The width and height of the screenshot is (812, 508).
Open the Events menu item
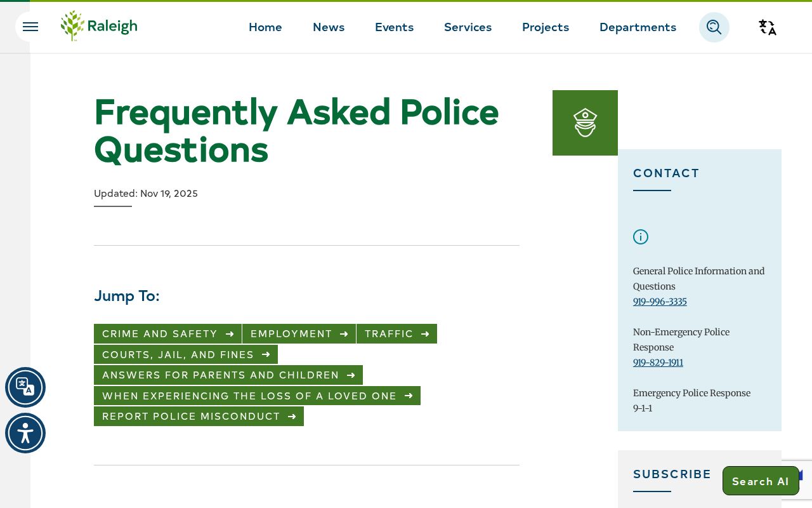(394, 27)
